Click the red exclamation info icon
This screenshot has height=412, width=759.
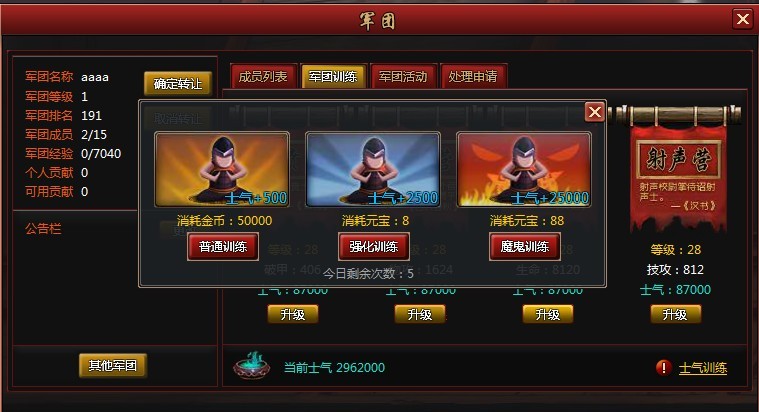coord(664,367)
